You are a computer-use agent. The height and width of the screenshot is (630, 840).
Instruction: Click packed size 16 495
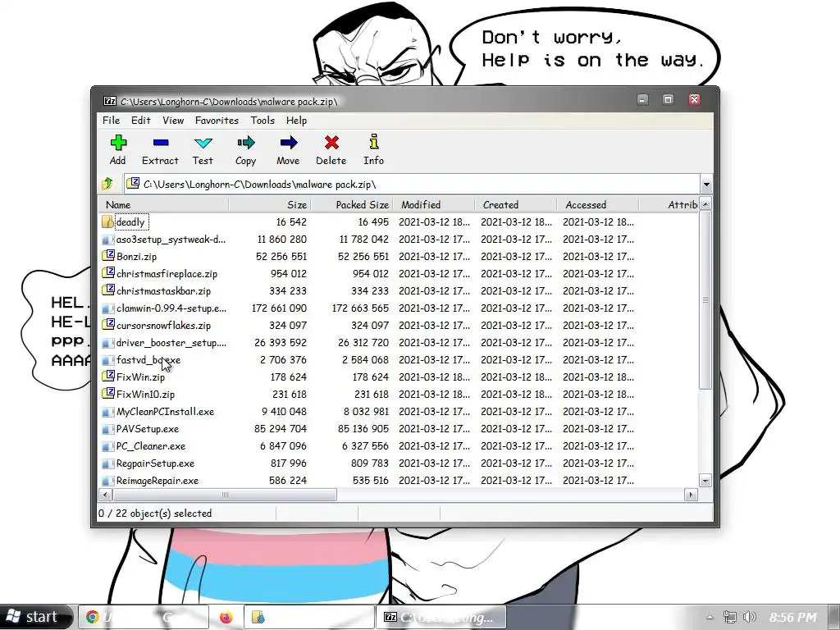coord(374,221)
